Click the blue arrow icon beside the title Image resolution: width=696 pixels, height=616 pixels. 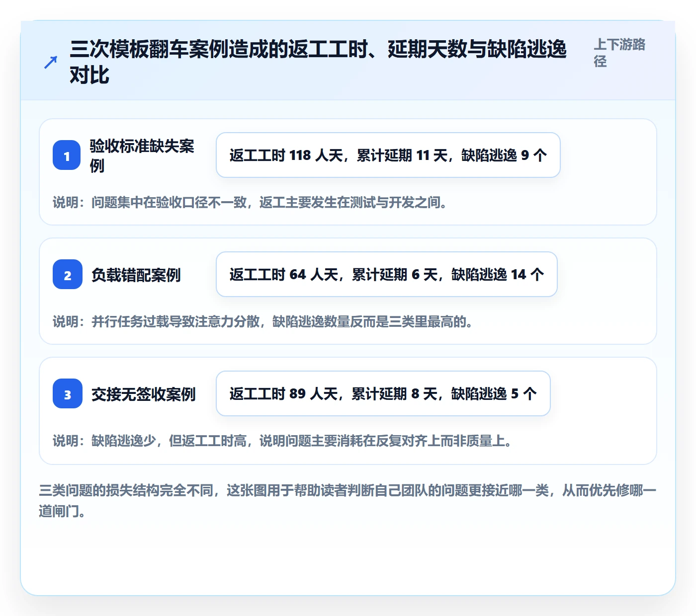(x=50, y=62)
